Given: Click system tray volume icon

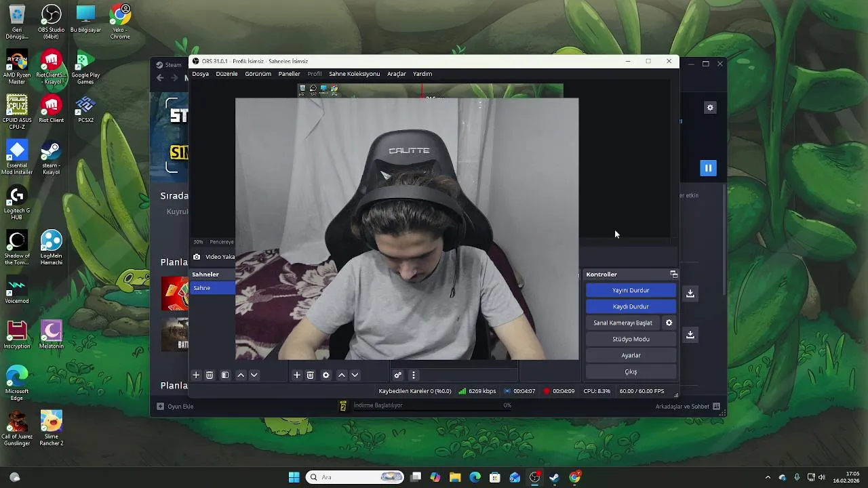Looking at the screenshot, I should pos(822,477).
